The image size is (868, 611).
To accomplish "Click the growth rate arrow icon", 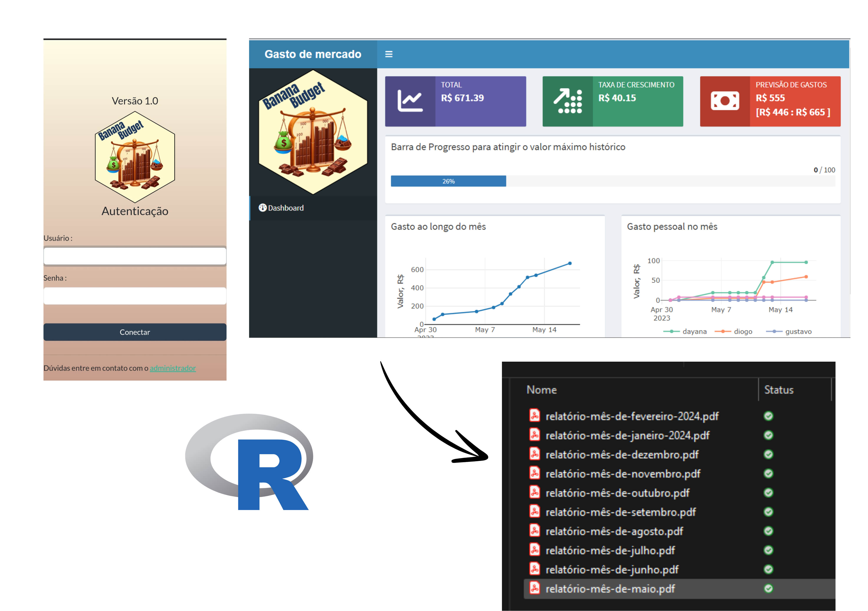I will pyautogui.click(x=567, y=101).
